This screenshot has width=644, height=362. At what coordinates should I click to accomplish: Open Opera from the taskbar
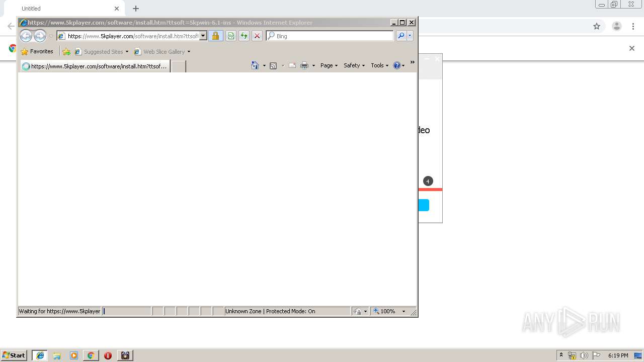click(108, 355)
